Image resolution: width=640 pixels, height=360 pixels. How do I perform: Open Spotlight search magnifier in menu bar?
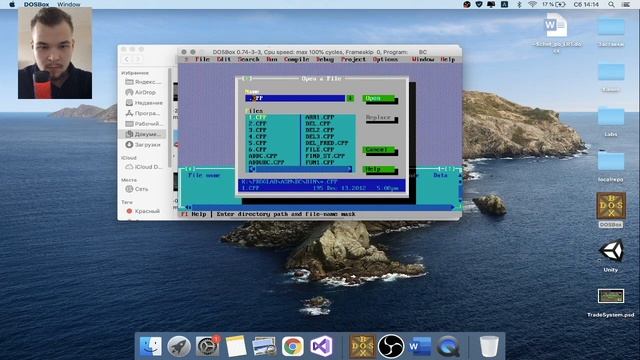pyautogui.click(x=611, y=4)
